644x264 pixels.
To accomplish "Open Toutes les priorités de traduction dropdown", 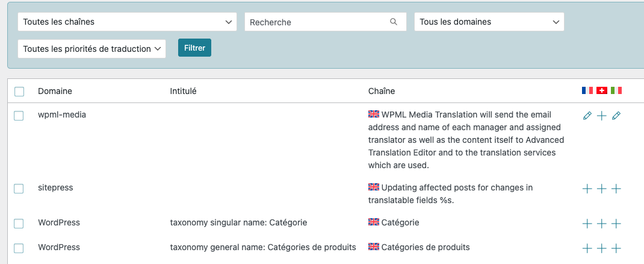I will (x=91, y=48).
